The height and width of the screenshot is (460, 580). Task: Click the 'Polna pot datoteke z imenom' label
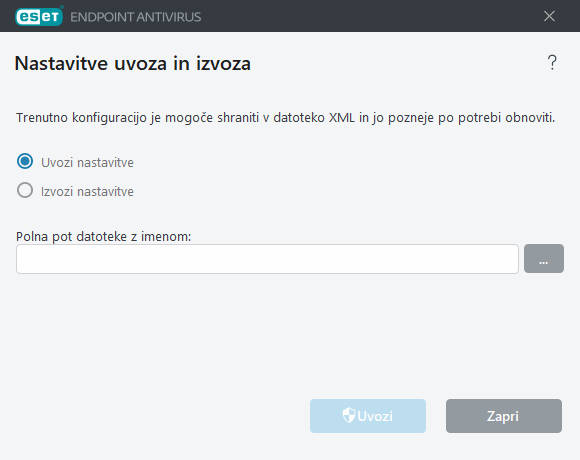pos(104,237)
